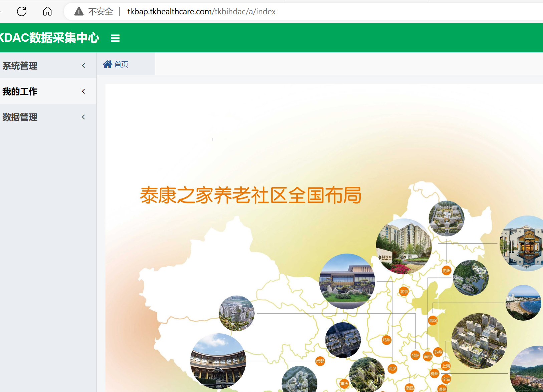Click the chevron next to 数据管理
The height and width of the screenshot is (392, 543).
[x=83, y=117]
